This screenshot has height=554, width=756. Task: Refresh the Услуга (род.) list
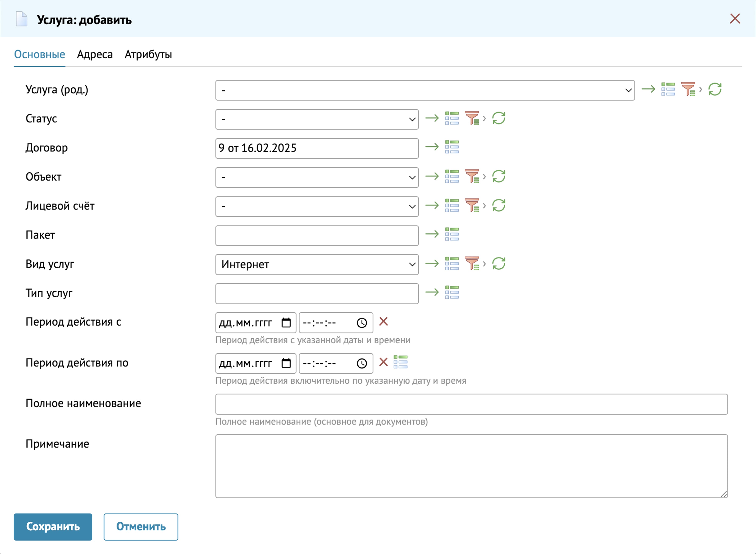point(715,89)
